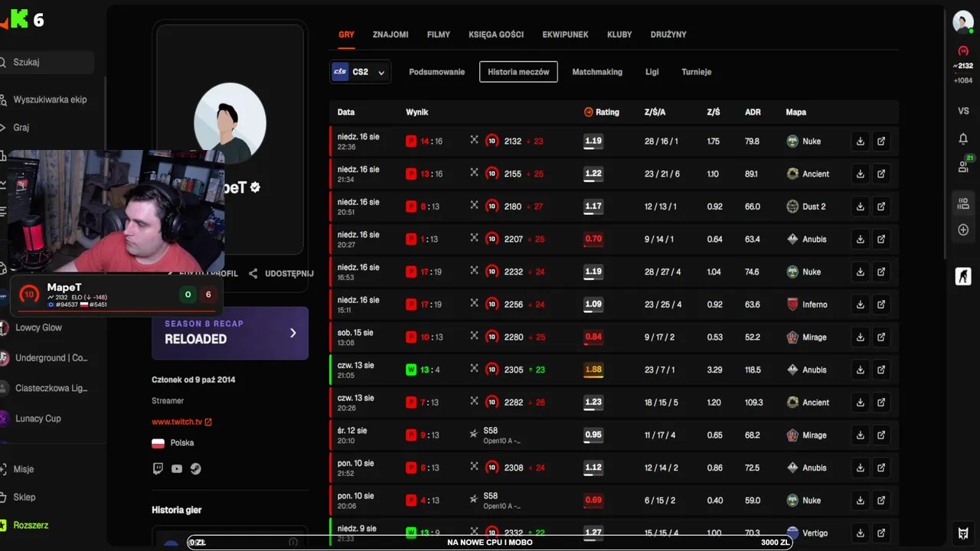Switch to the Matchmaking view
Screen dimensions: 980x551
(597, 72)
